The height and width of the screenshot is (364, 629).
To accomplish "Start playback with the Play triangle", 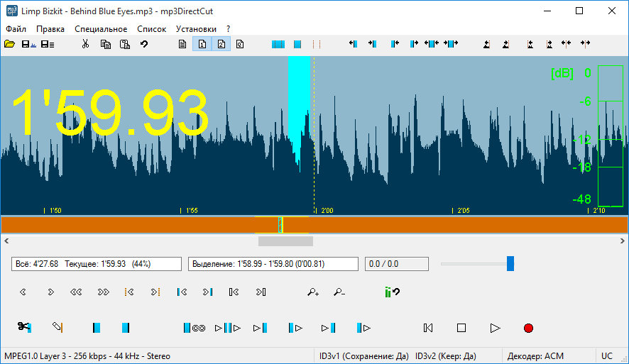I will click(x=495, y=328).
